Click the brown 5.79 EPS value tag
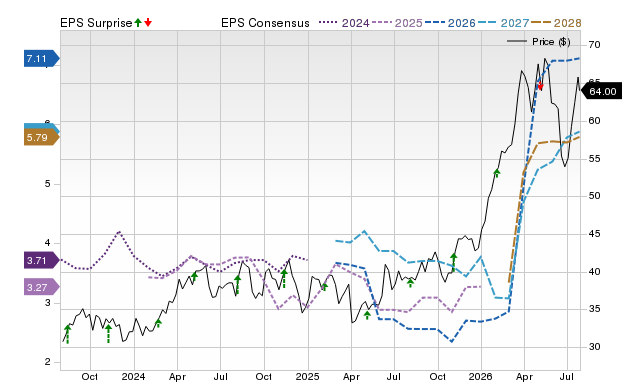This screenshot has height=382, width=640. [x=41, y=138]
